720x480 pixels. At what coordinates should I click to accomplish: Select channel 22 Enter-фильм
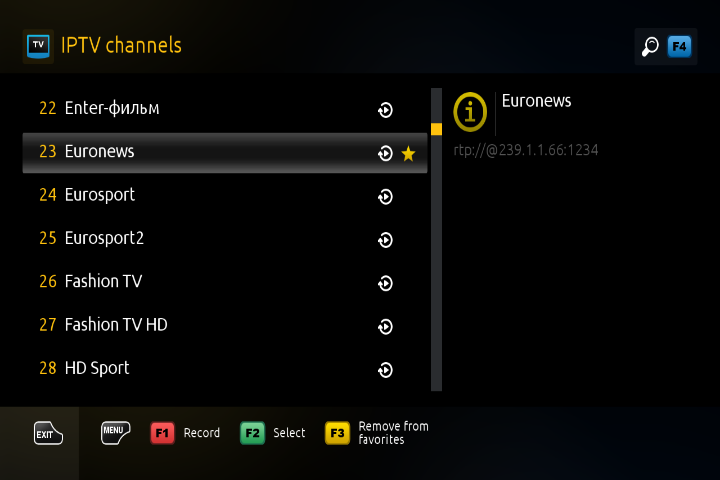point(225,109)
